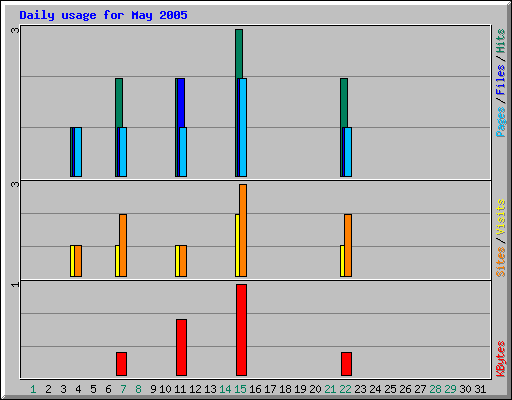Click the yellow Visits bar for day 4
This screenshot has height=400, width=512.
coord(72,261)
